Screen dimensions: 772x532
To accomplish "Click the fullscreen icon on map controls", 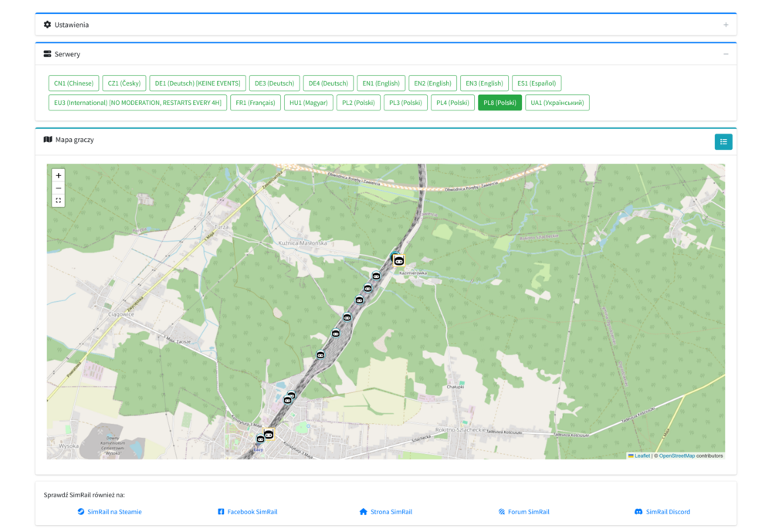I will tap(58, 200).
